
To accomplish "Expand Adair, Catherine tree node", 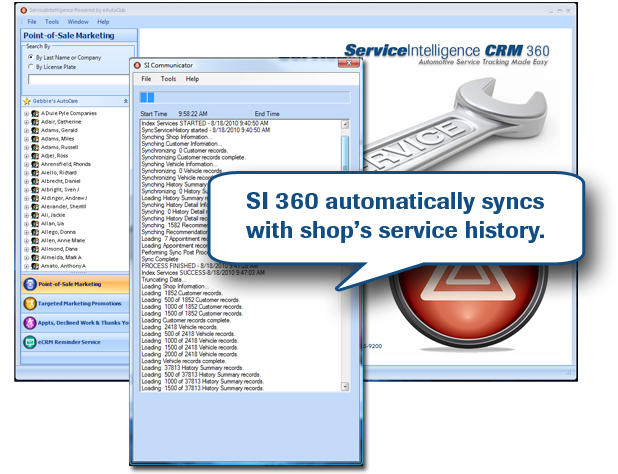I will [26, 122].
